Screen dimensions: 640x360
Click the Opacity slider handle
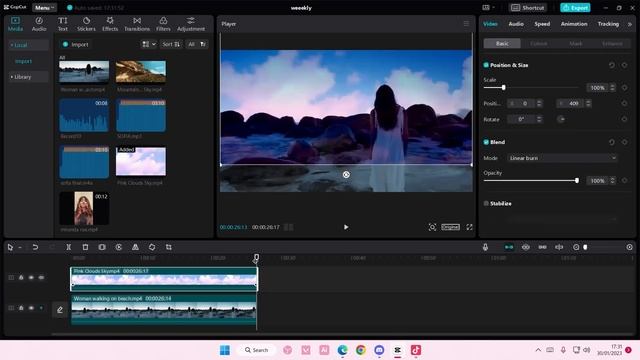(577, 180)
